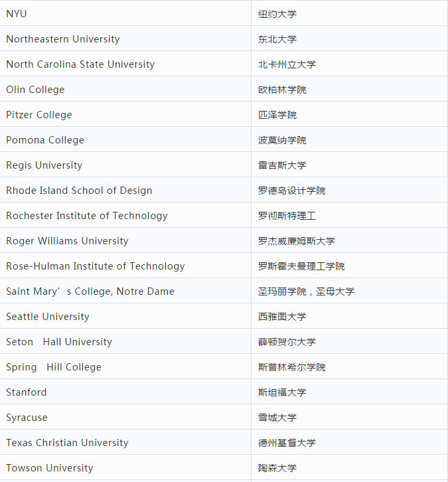Click North Carolina State University text

point(80,64)
